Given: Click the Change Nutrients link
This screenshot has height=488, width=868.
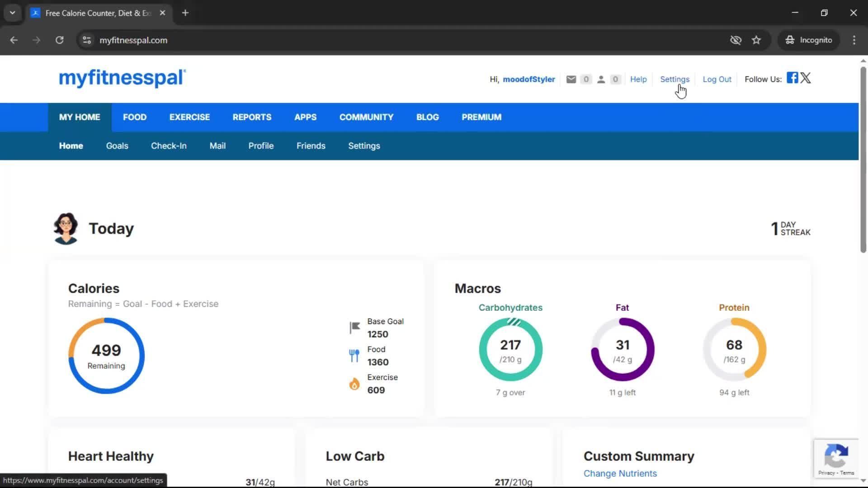Looking at the screenshot, I should [x=620, y=474].
